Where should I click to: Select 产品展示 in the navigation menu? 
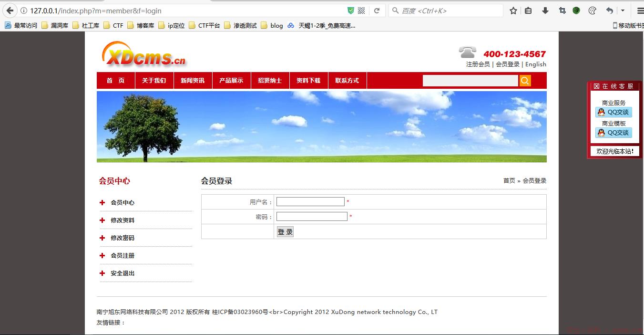pyautogui.click(x=231, y=80)
